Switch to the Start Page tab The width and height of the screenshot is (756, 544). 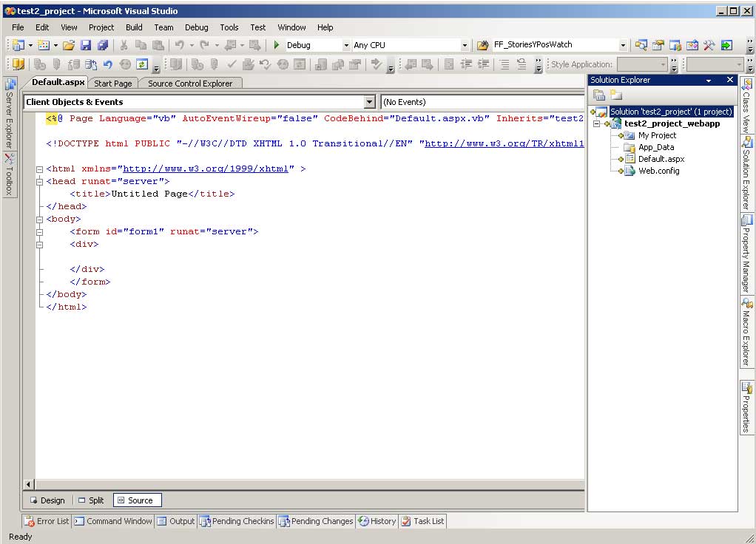tap(113, 84)
